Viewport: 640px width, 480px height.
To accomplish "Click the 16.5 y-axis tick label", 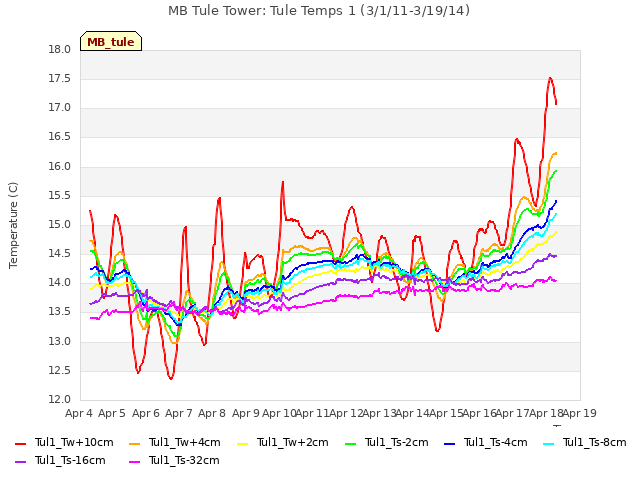I will [x=60, y=137].
